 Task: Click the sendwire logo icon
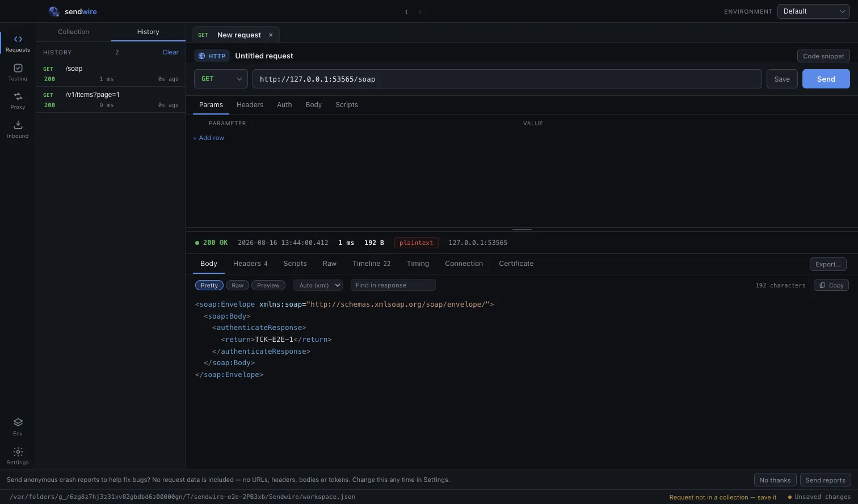[54, 11]
